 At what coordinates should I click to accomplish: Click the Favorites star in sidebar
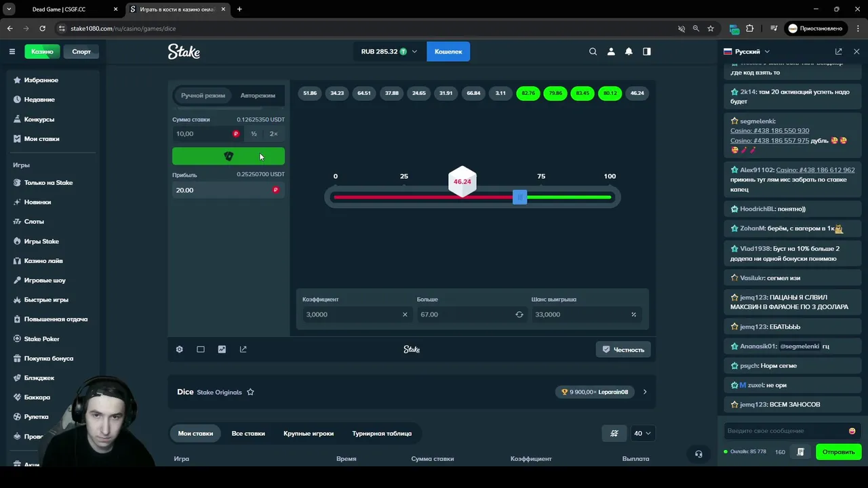tap(18, 80)
